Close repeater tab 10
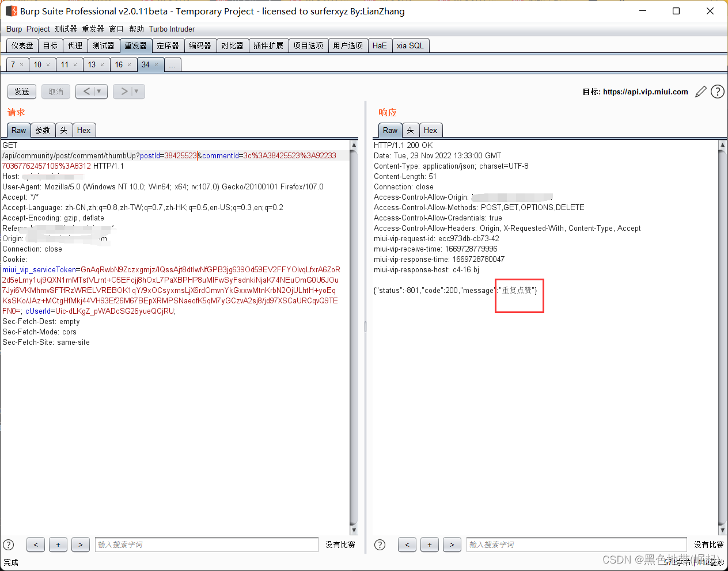This screenshot has width=728, height=571. [48, 65]
